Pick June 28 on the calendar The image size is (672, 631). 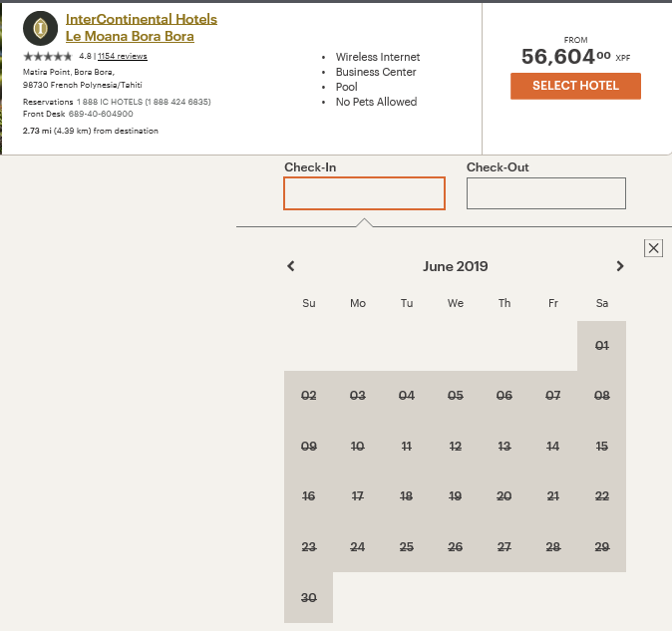552,547
